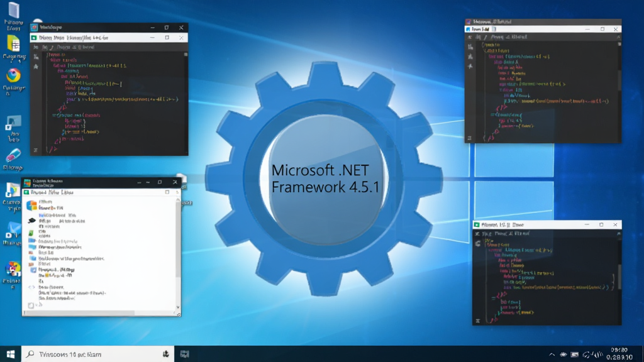Image resolution: width=644 pixels, height=362 pixels.
Task: Click green title icon above the refresh icon
Action: point(477,225)
